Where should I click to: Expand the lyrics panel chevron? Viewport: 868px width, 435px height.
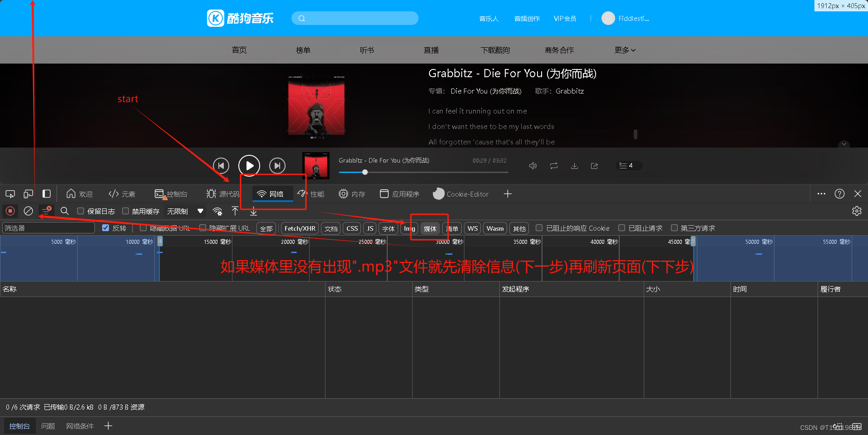(844, 144)
